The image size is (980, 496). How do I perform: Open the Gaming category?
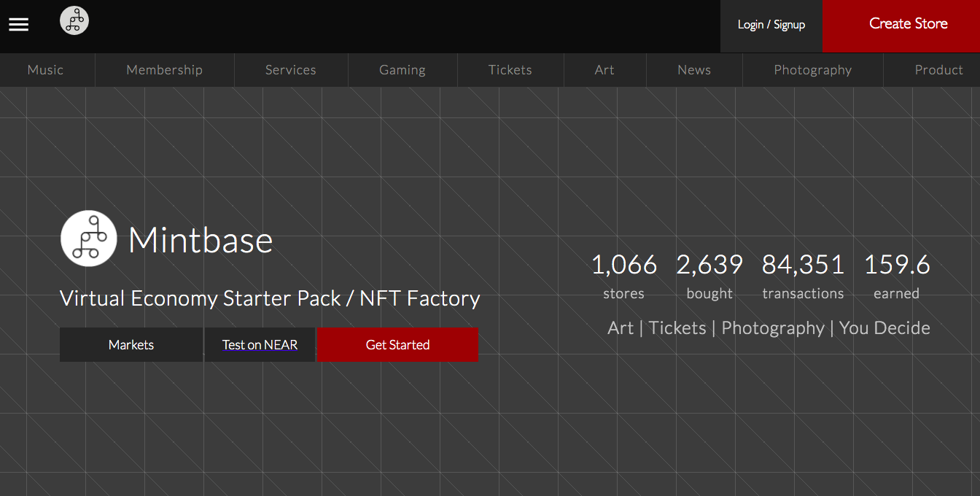[402, 70]
